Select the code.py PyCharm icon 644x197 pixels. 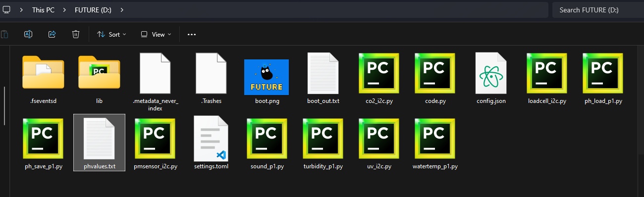435,73
